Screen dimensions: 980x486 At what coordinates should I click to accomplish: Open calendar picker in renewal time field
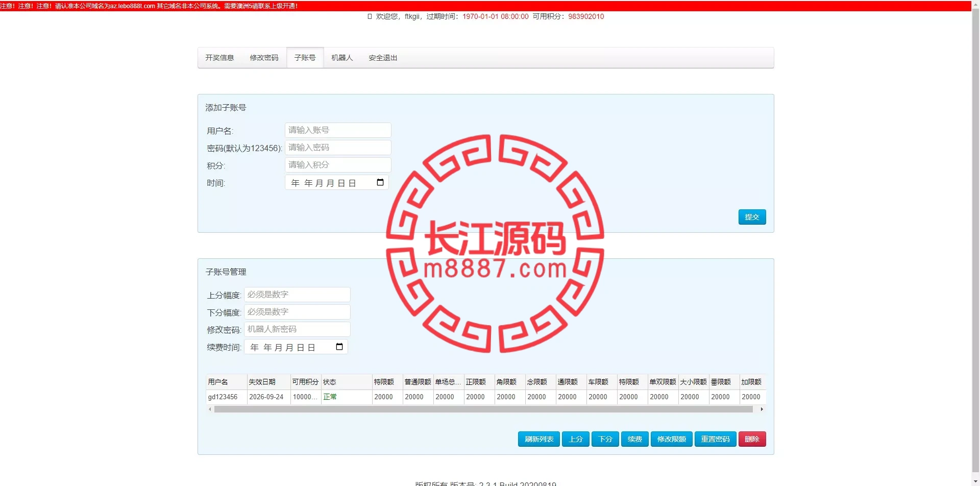(339, 347)
